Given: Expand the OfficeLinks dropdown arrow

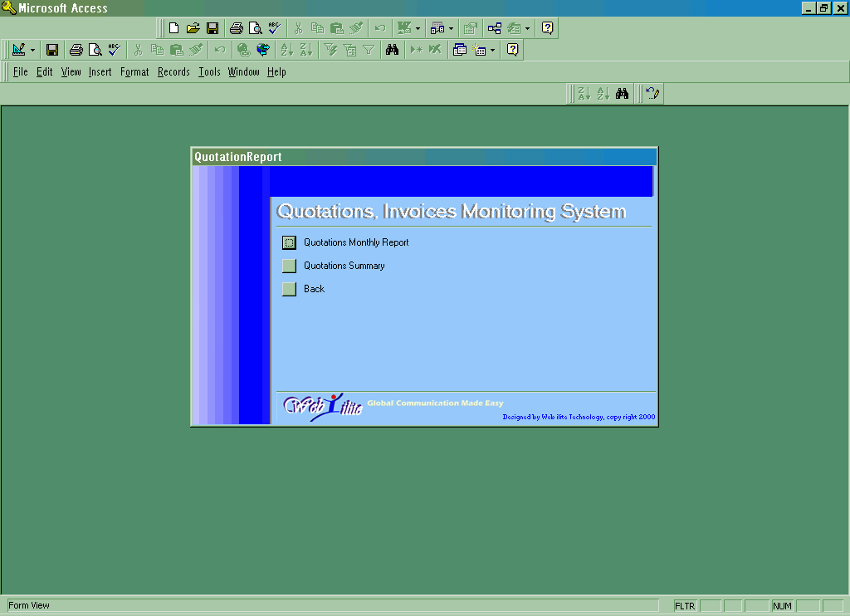Looking at the screenshot, I should [x=418, y=28].
